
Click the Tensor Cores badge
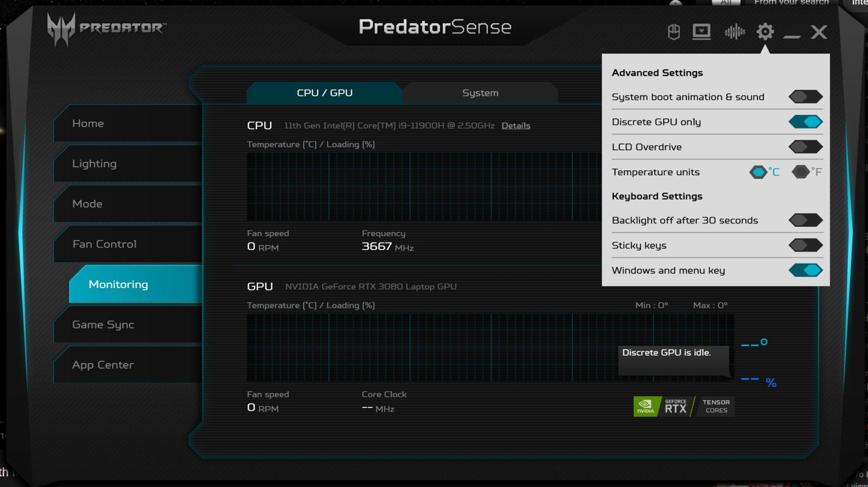(716, 406)
